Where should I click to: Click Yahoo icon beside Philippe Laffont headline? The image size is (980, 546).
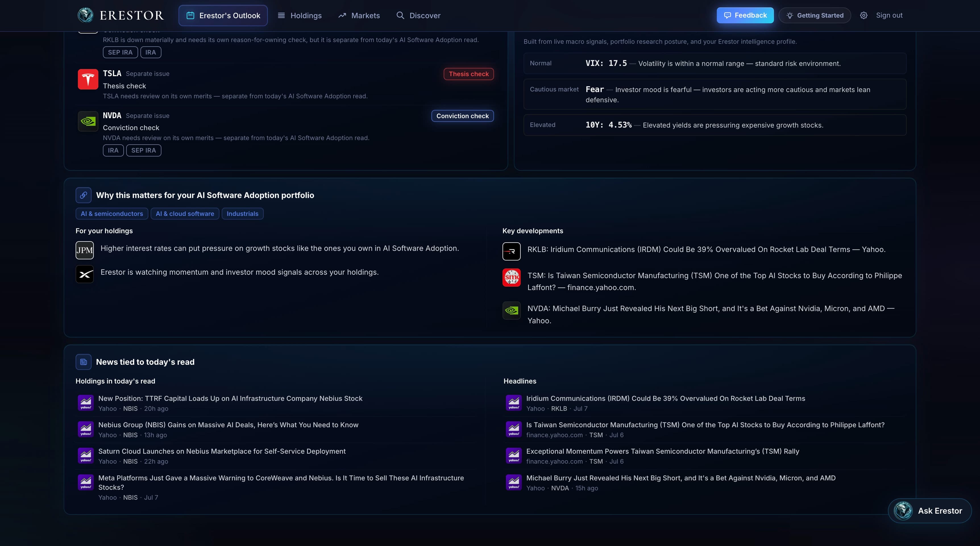514,429
